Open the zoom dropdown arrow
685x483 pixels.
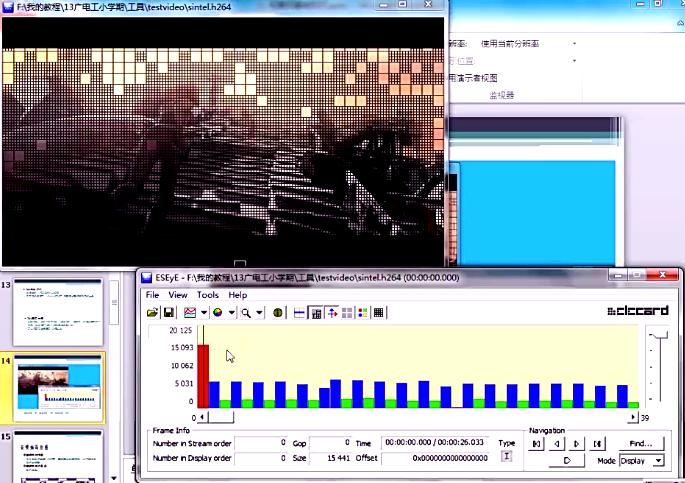(259, 313)
